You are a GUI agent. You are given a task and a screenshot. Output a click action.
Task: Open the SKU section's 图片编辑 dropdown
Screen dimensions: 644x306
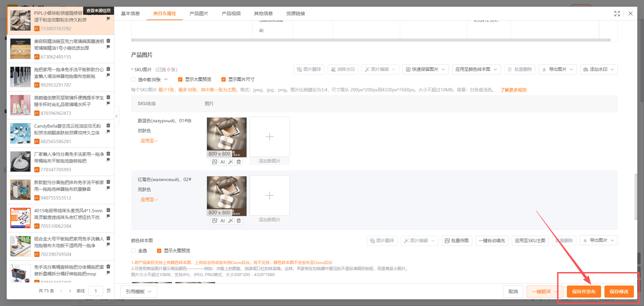click(380, 70)
